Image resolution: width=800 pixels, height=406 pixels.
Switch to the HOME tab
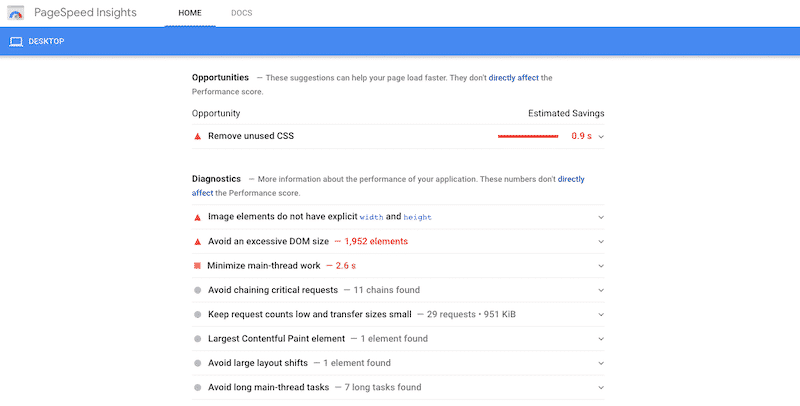coord(189,14)
